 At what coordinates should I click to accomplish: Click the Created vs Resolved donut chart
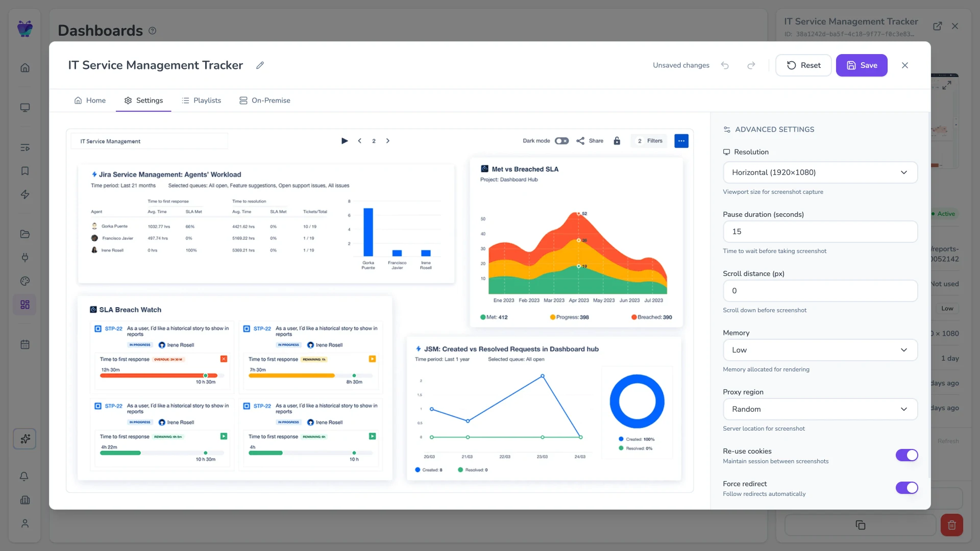tap(637, 401)
